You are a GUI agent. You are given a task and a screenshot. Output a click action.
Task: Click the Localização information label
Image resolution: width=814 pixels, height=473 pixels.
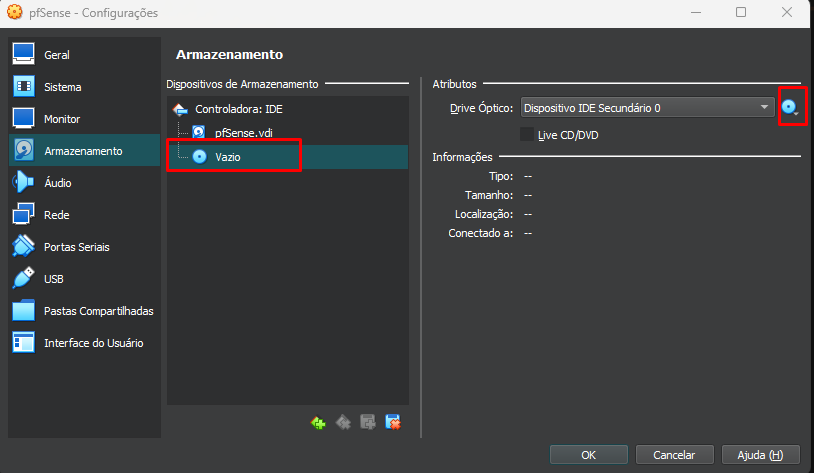[x=484, y=214]
